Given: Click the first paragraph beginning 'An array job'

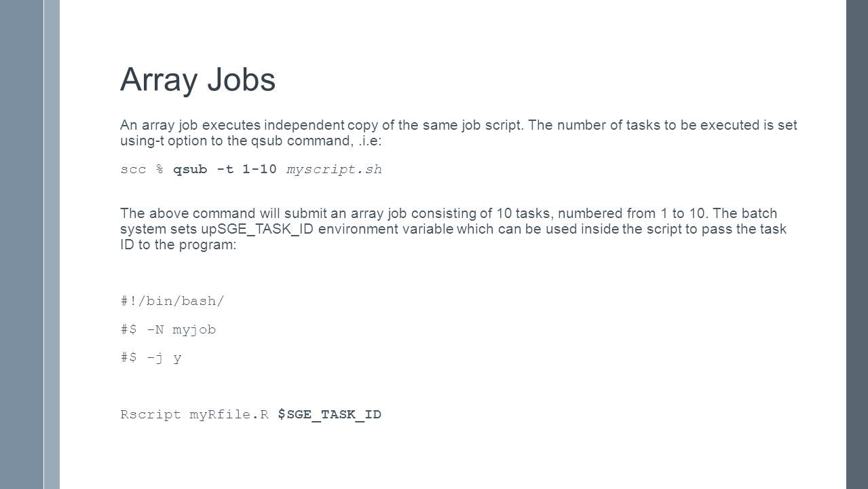Looking at the screenshot, I should 459,132.
